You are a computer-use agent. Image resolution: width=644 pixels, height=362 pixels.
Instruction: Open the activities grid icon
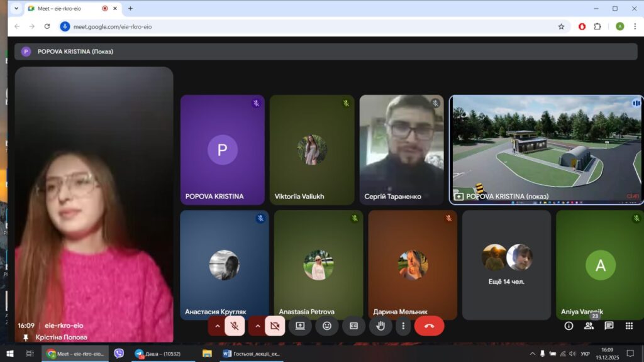pos(629,326)
